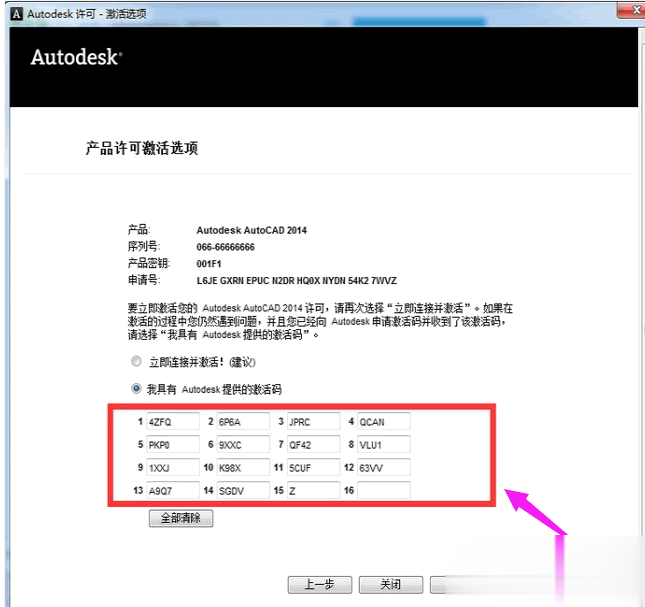Click the "上一步" back button
This screenshot has height=607, width=645.
click(x=320, y=584)
